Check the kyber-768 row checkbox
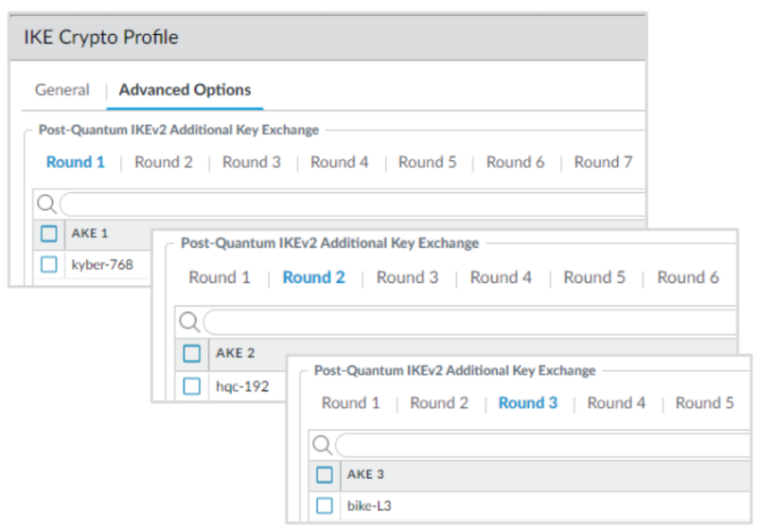760x532 pixels. pyautogui.click(x=49, y=264)
